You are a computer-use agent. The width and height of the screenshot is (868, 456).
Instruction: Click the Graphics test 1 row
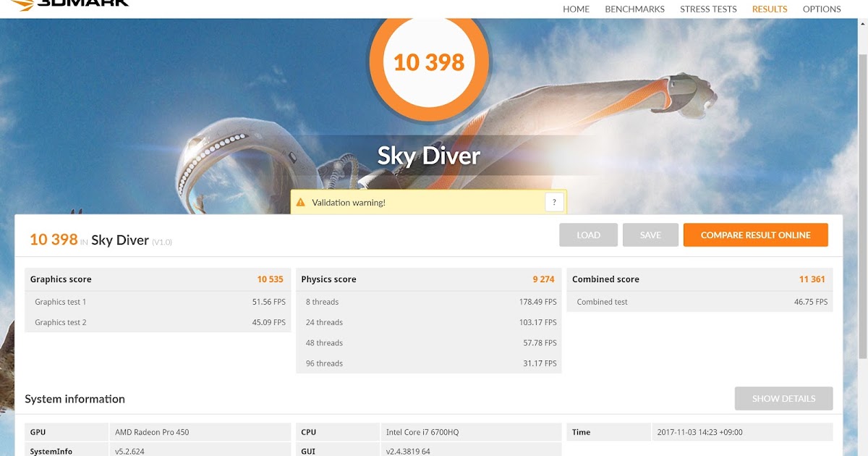(158, 302)
